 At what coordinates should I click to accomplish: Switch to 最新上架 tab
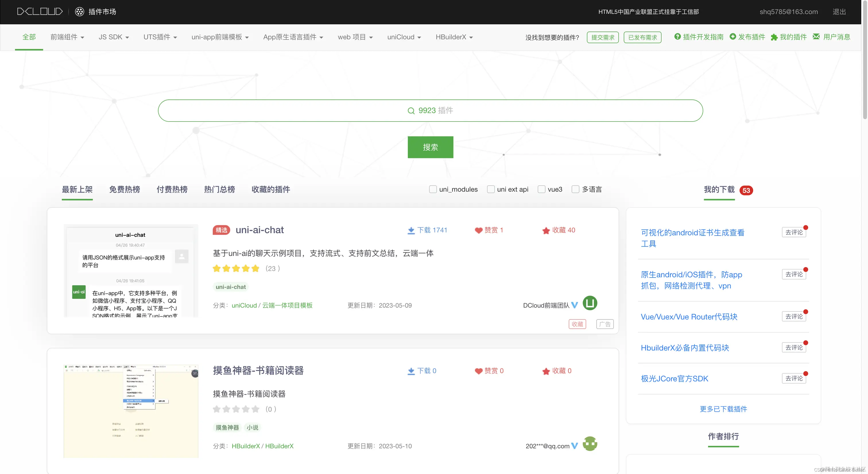point(77,190)
